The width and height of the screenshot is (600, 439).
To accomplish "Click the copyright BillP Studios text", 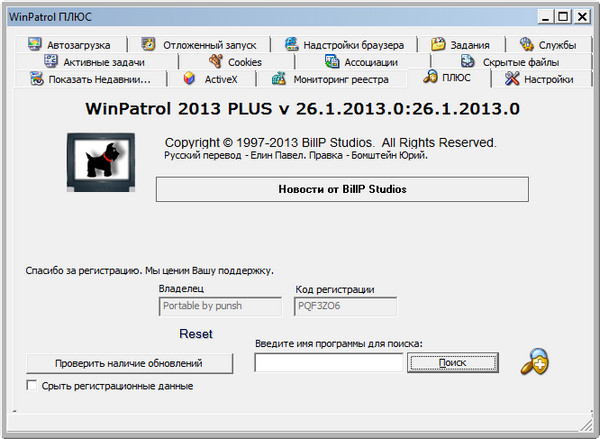I will [x=330, y=142].
